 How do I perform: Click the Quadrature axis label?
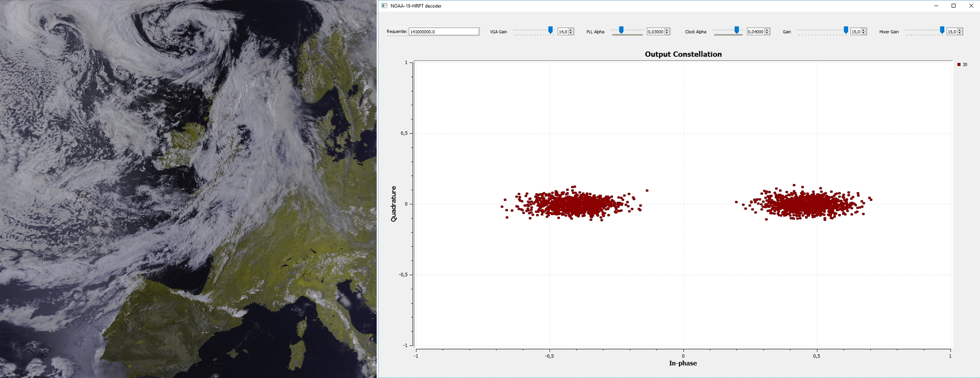point(393,204)
